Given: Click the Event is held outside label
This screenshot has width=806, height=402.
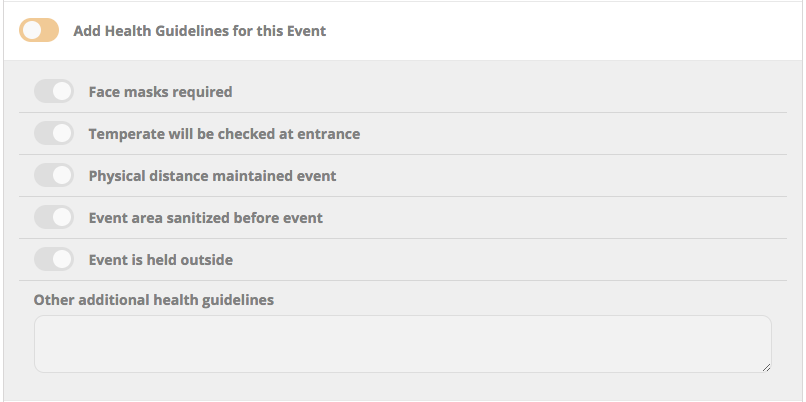Looking at the screenshot, I should [160, 260].
